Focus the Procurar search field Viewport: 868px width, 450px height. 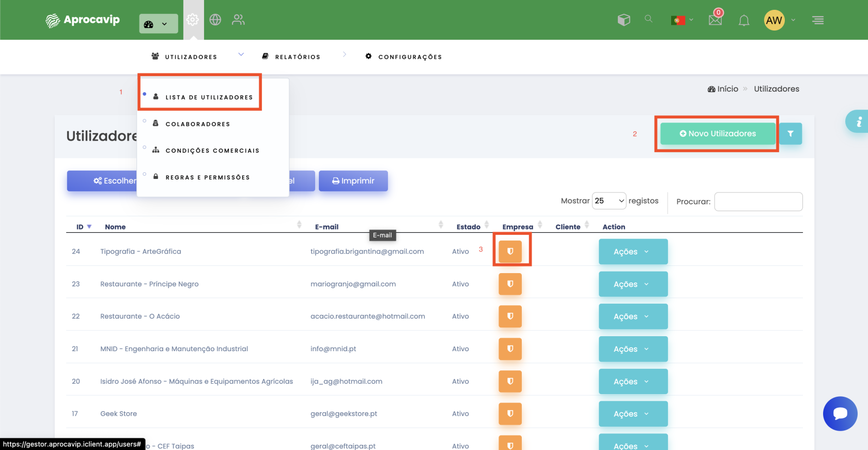(758, 202)
